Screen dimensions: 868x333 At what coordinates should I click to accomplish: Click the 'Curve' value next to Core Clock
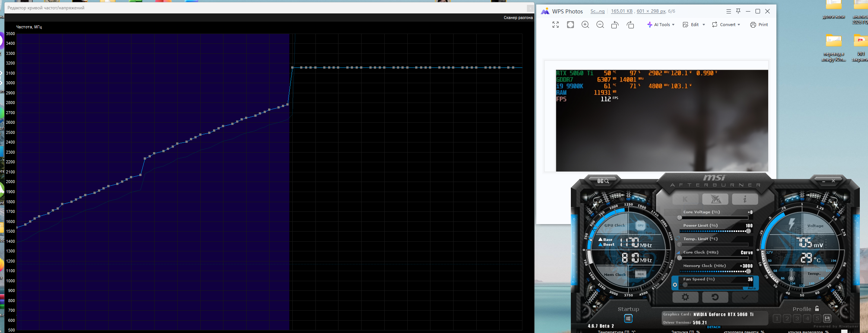[747, 252]
